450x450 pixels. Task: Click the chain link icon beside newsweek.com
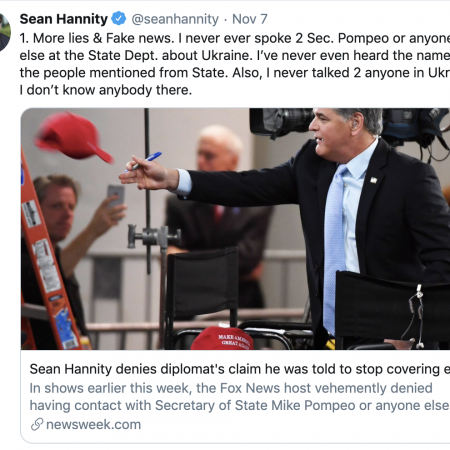pos(37,424)
